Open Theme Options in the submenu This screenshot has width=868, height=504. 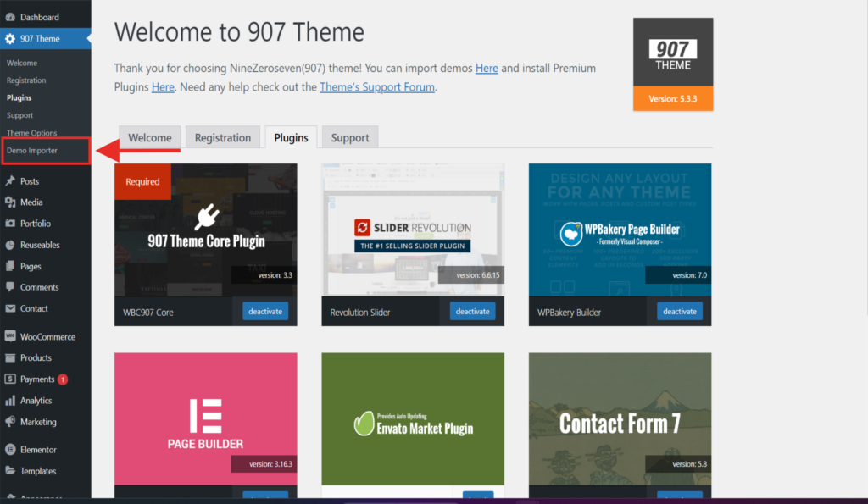(32, 133)
